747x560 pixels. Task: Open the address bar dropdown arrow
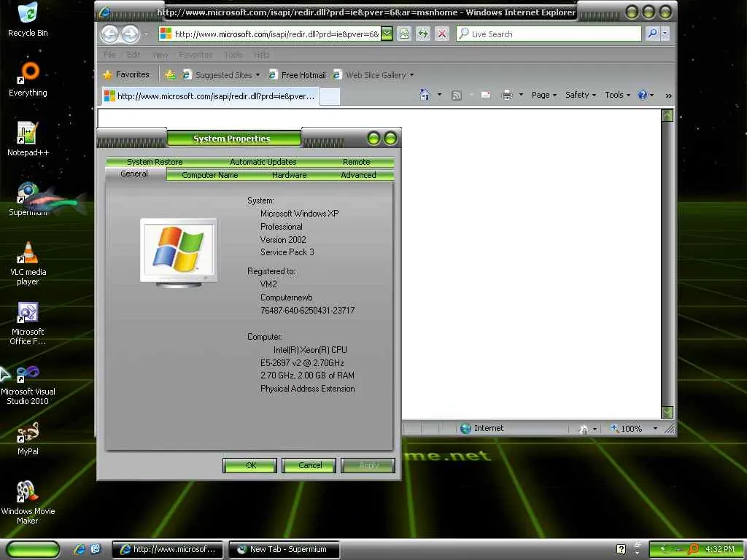click(387, 34)
